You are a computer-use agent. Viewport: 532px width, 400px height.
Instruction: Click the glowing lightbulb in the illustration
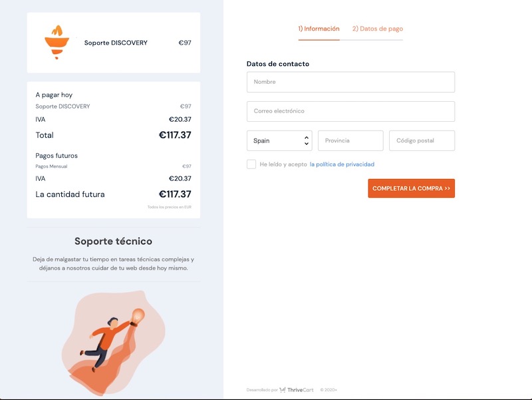click(138, 314)
